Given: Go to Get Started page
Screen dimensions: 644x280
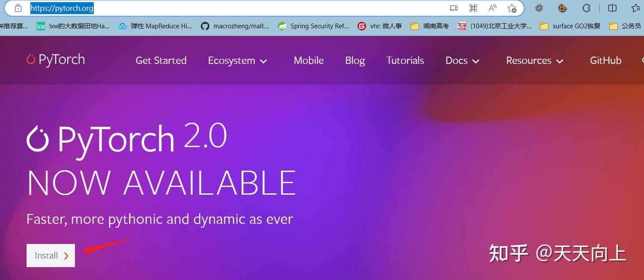Looking at the screenshot, I should (x=161, y=60).
